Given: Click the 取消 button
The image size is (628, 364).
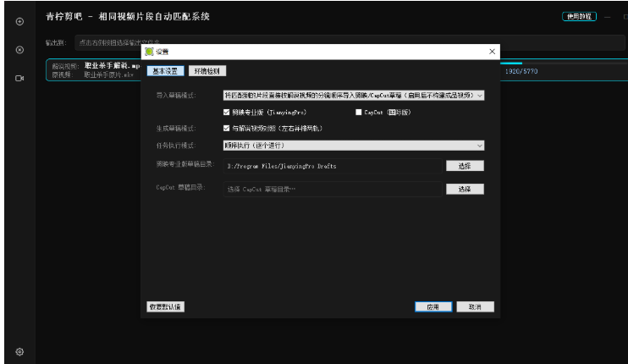Looking at the screenshot, I should click(x=475, y=306).
